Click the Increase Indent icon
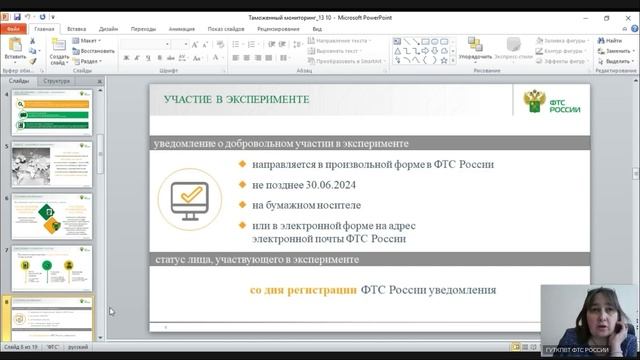 pos(282,44)
